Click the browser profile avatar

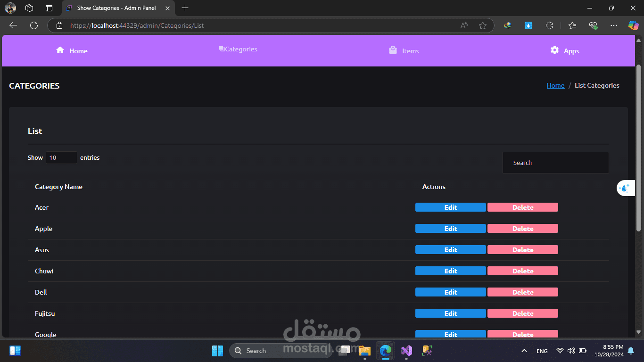[10, 8]
